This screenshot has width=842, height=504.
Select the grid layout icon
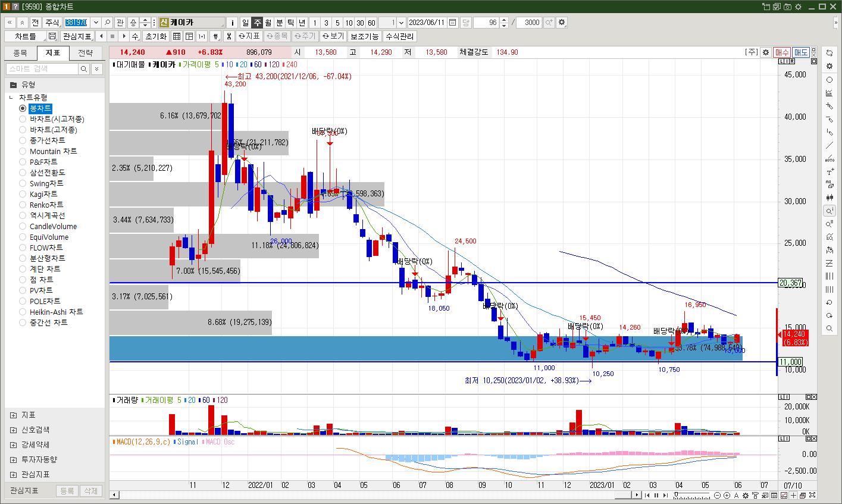coord(177,36)
